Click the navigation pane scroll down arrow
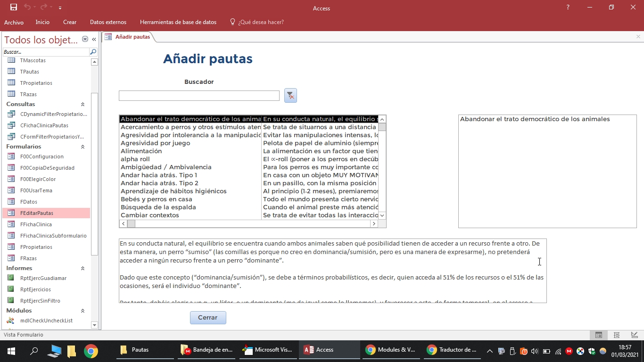Screen dimensions: 644x362 (x=94, y=325)
